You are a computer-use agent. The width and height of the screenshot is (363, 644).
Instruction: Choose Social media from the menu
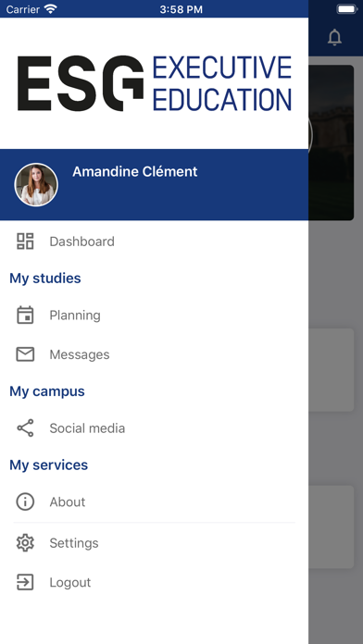click(154, 428)
